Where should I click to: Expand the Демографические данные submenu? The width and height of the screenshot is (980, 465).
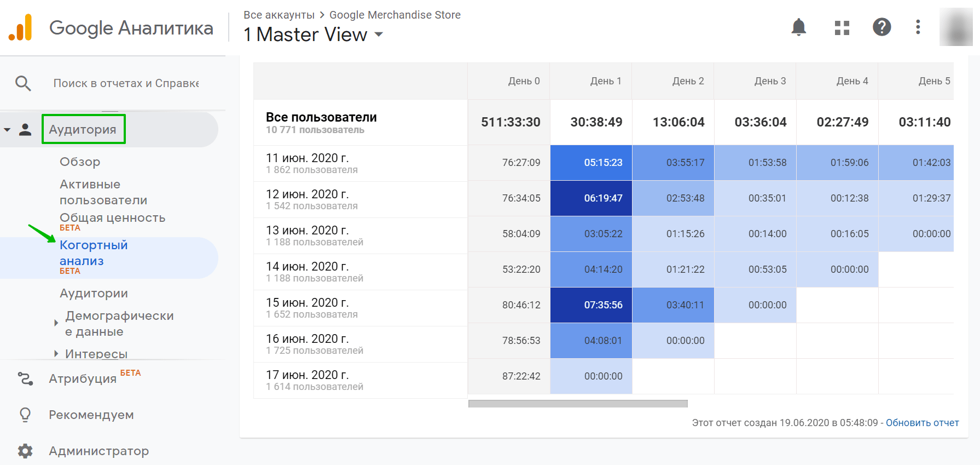point(56,323)
